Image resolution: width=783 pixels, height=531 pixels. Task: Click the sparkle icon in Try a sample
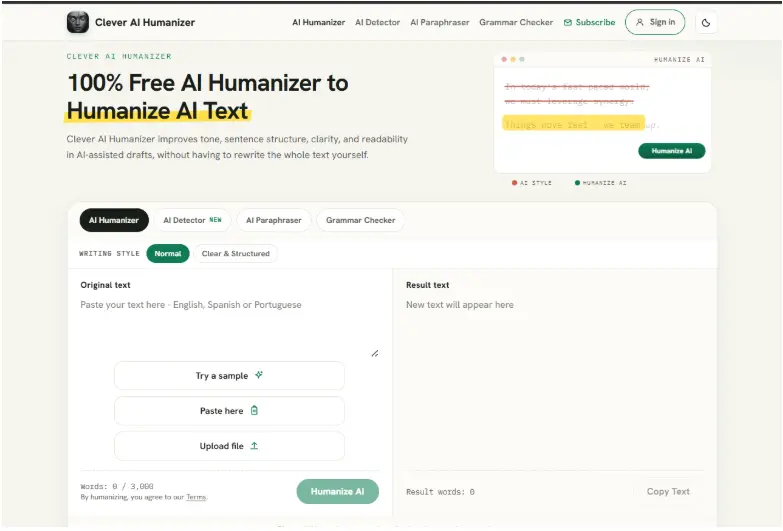pos(259,375)
